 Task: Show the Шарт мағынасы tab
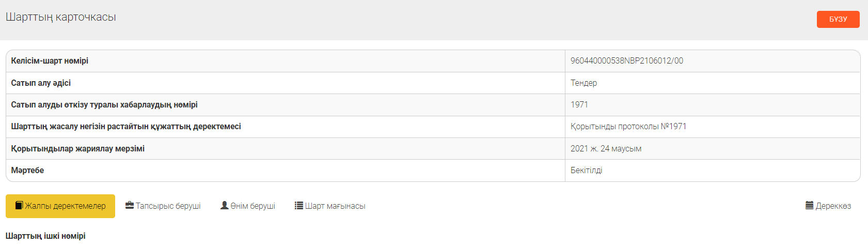335,206
